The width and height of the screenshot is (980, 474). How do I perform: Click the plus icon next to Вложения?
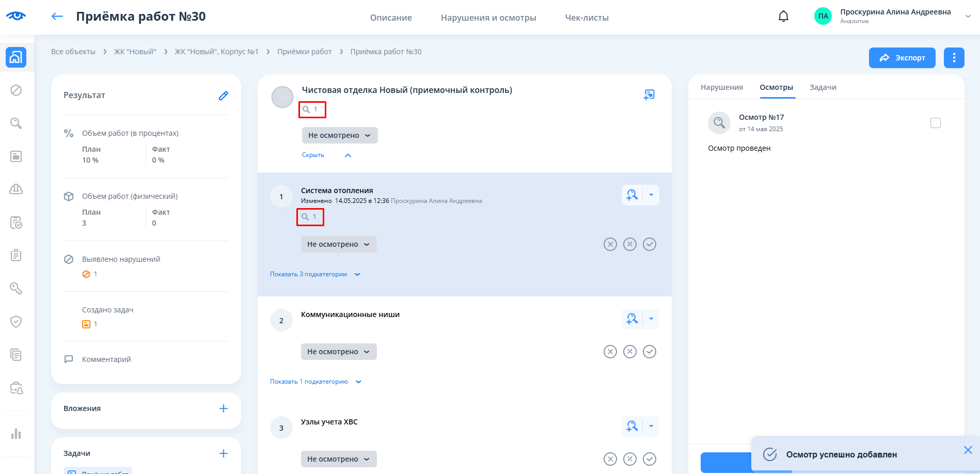tap(223, 408)
